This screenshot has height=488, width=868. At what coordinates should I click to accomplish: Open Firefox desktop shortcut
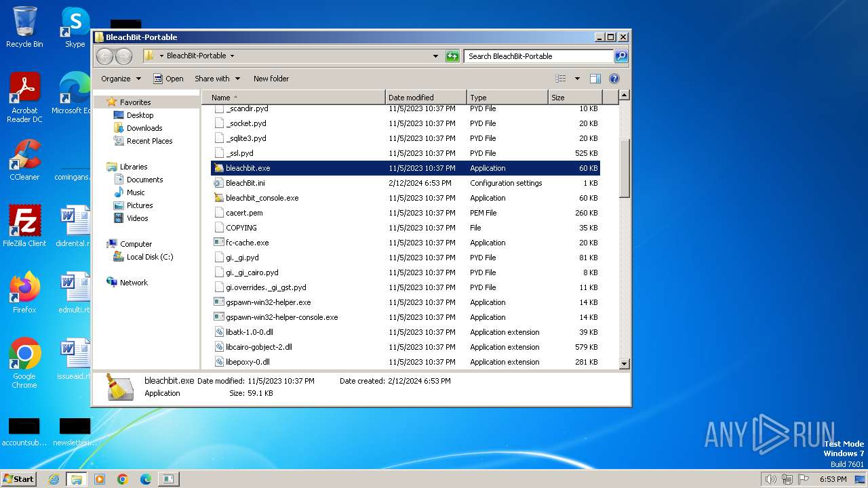(x=24, y=293)
